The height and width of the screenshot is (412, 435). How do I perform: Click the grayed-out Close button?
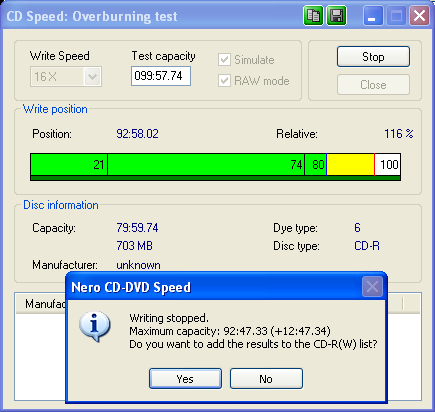373,85
